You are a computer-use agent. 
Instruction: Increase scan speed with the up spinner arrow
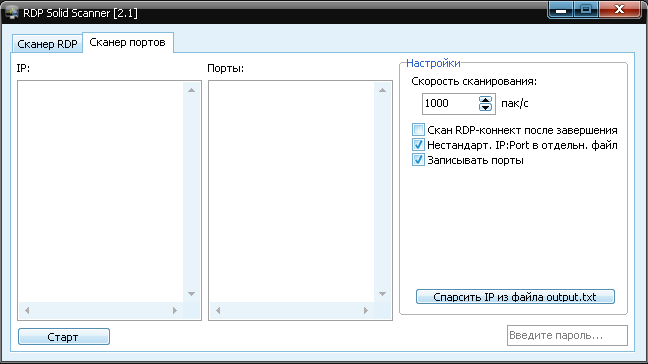(x=485, y=100)
